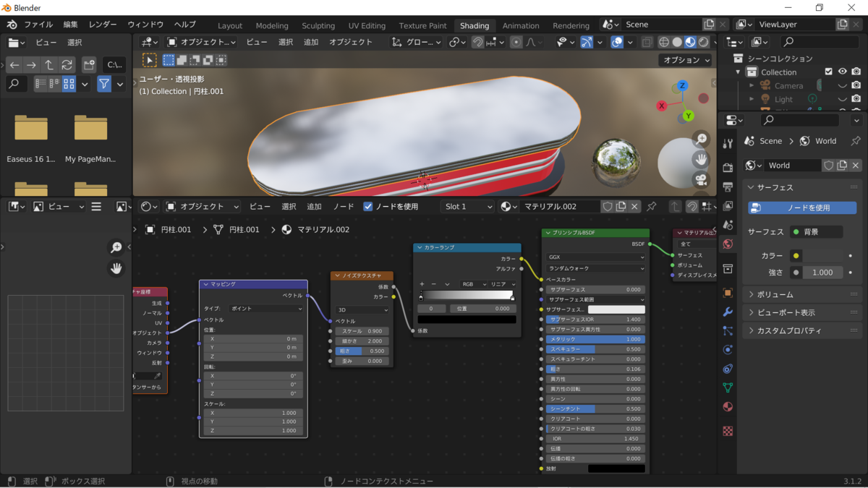
Task: Open the 編集 menu
Action: pyautogui.click(x=71, y=25)
